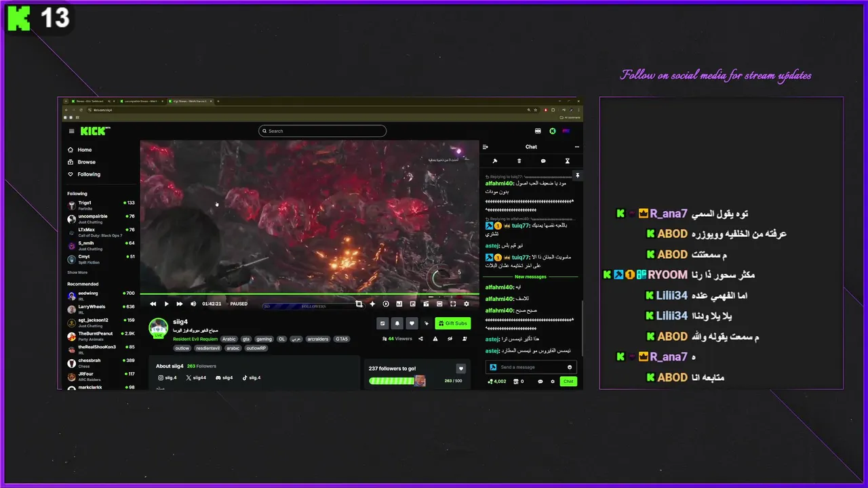The image size is (868, 488).
Task: Open uncompairble channel in Following list
Action: tap(100, 218)
